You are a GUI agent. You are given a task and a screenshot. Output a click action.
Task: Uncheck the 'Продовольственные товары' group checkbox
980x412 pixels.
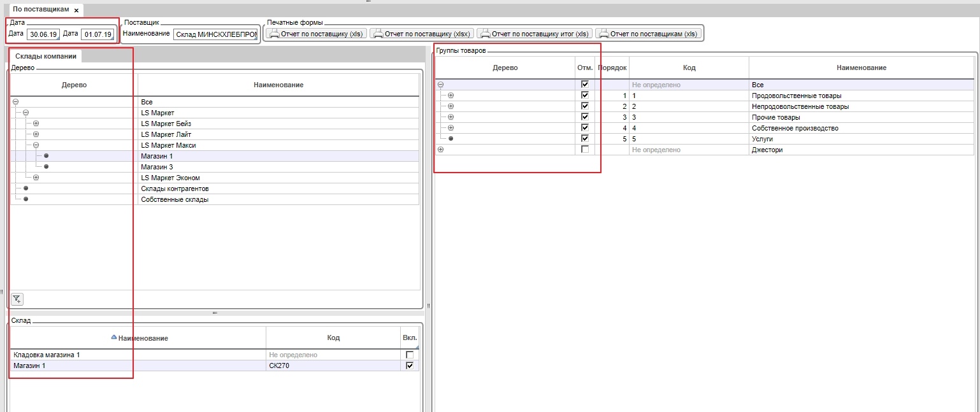pyautogui.click(x=585, y=96)
